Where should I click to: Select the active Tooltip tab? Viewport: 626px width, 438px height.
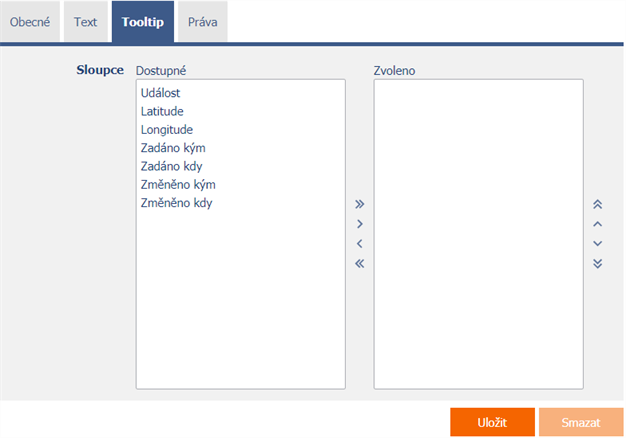coord(143,22)
